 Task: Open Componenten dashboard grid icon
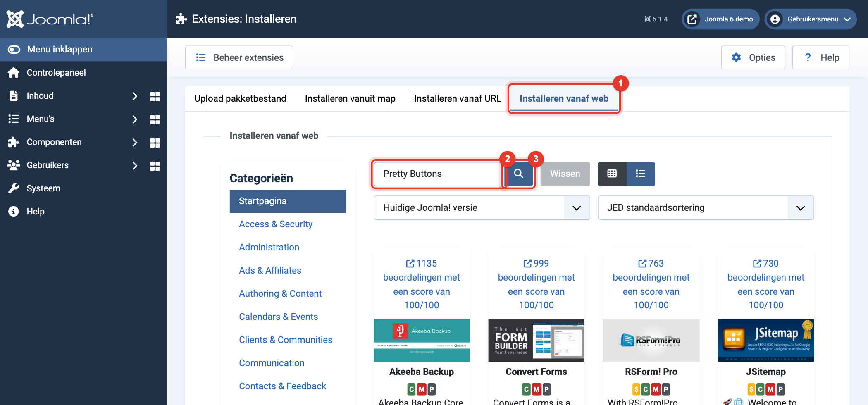point(155,143)
